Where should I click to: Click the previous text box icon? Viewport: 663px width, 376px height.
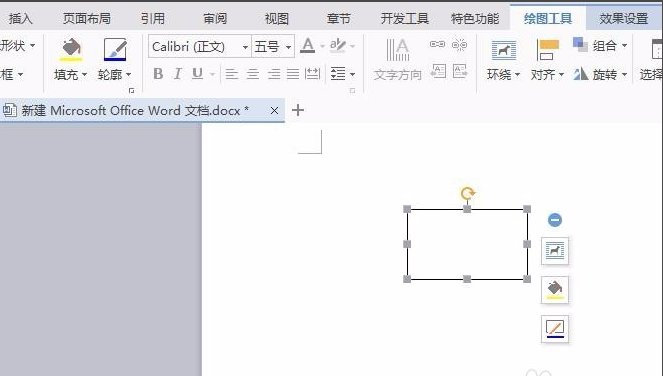(438, 71)
